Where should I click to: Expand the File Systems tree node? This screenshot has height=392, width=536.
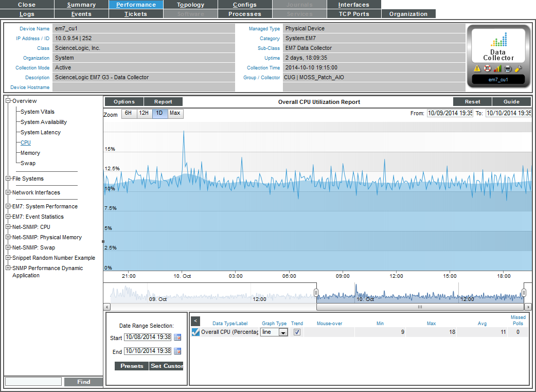point(8,179)
